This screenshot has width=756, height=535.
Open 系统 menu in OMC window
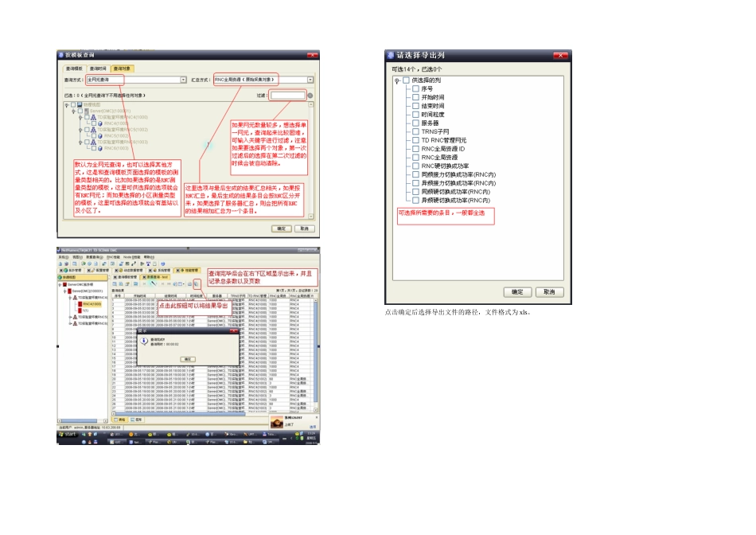pos(64,257)
